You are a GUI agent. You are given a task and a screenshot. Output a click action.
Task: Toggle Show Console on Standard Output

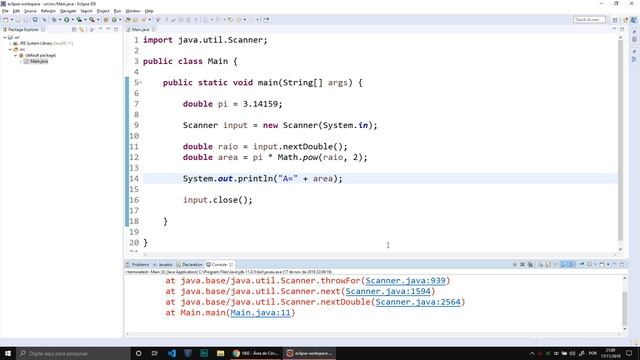(564, 264)
